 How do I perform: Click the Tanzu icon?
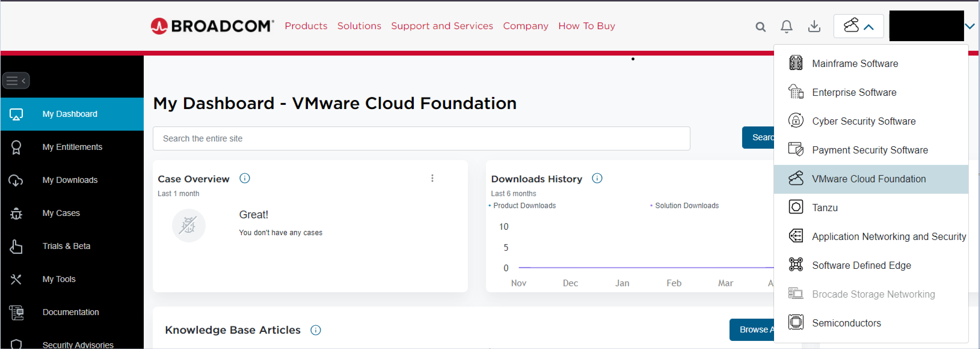coord(795,207)
